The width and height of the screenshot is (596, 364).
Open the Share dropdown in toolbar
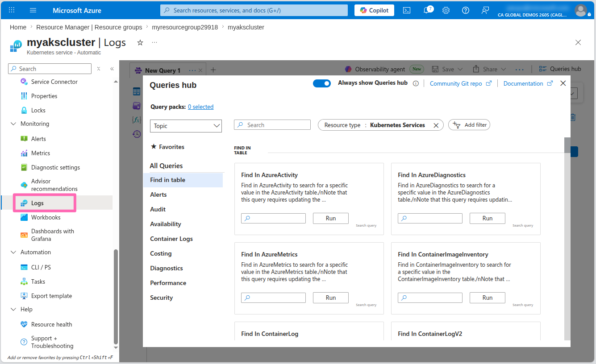tap(489, 69)
